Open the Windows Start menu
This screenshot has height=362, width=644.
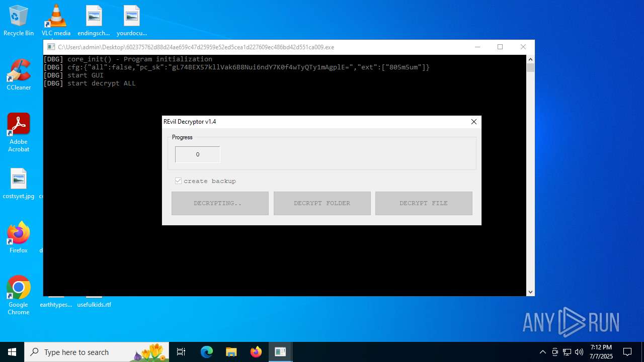click(x=12, y=352)
